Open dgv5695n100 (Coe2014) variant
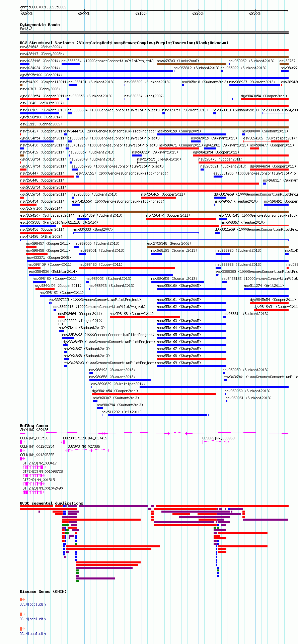Image resolution: width=298 pixels, height=644 pixels. pyautogui.click(x=41, y=75)
